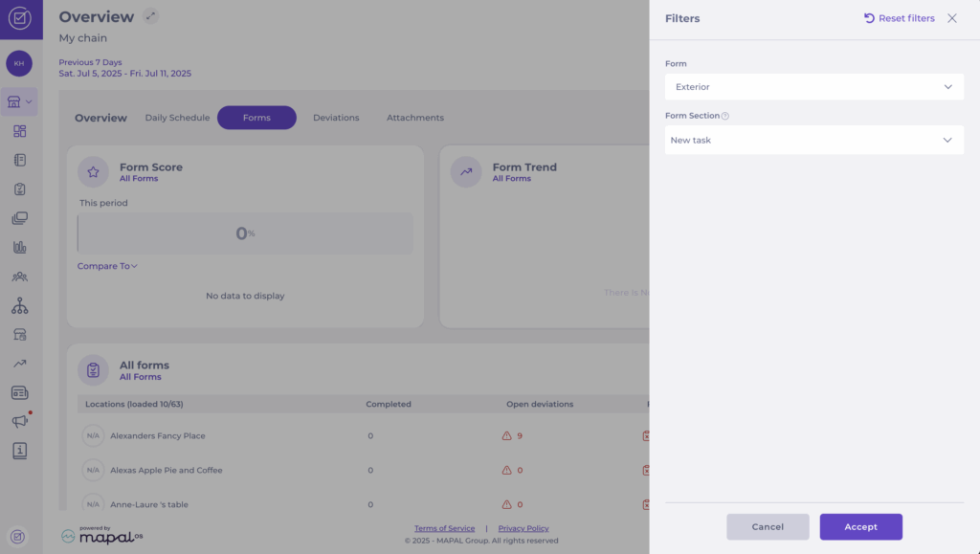Select the Alexanders Fancy Place row
The width and height of the screenshot is (980, 554).
[158, 435]
